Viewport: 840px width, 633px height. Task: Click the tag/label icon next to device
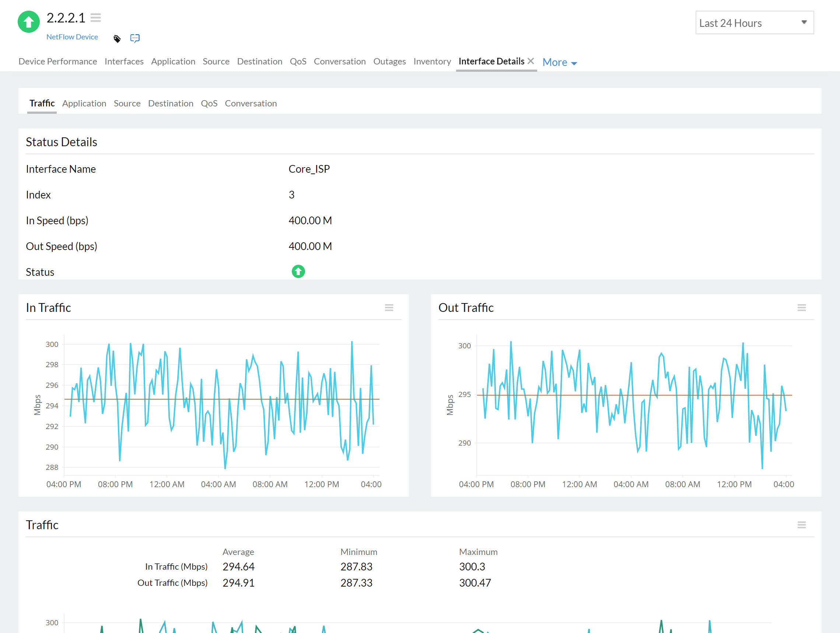point(116,37)
